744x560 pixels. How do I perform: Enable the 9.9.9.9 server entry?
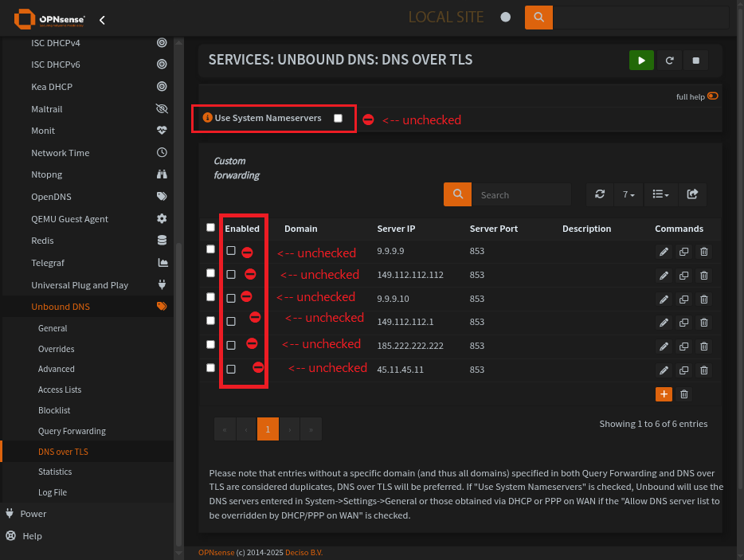[x=231, y=251]
